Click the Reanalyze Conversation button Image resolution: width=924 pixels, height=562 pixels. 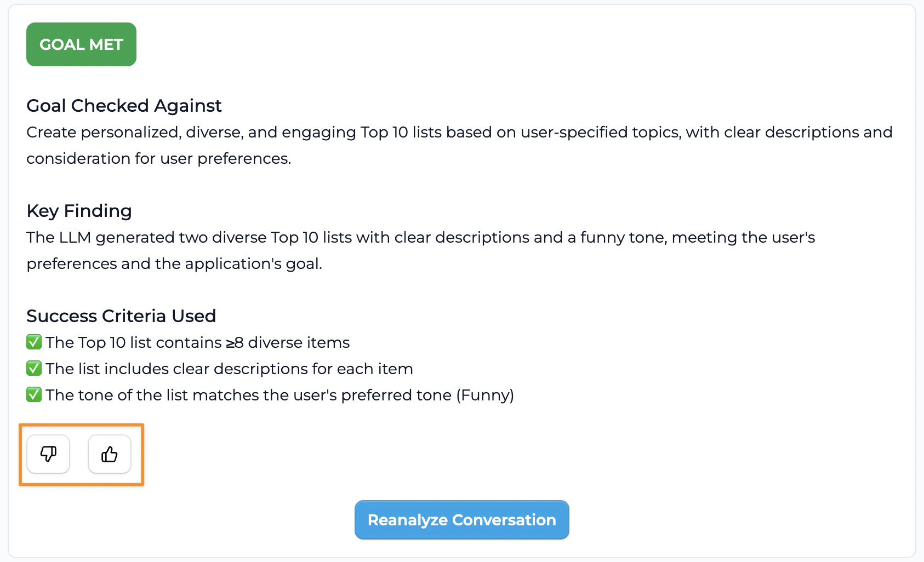461,519
